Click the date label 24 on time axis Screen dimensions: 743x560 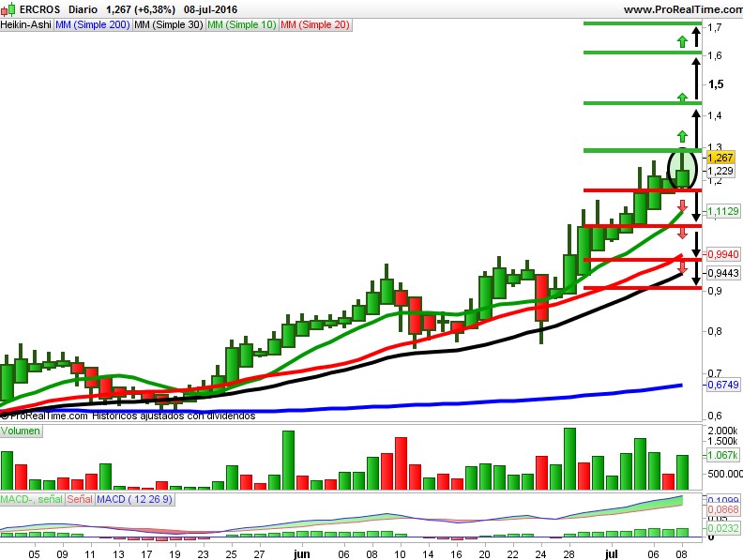pos(540,553)
